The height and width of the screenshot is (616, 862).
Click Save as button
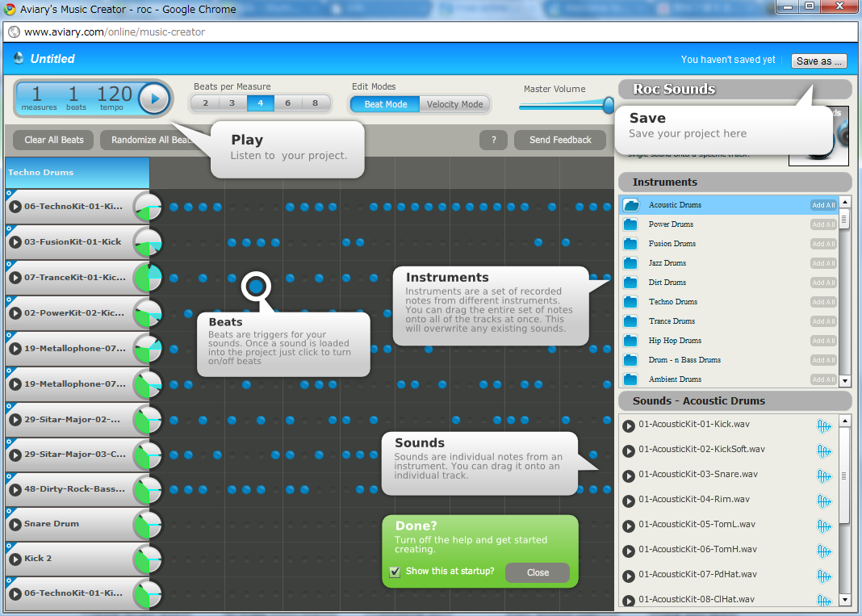[x=818, y=61]
